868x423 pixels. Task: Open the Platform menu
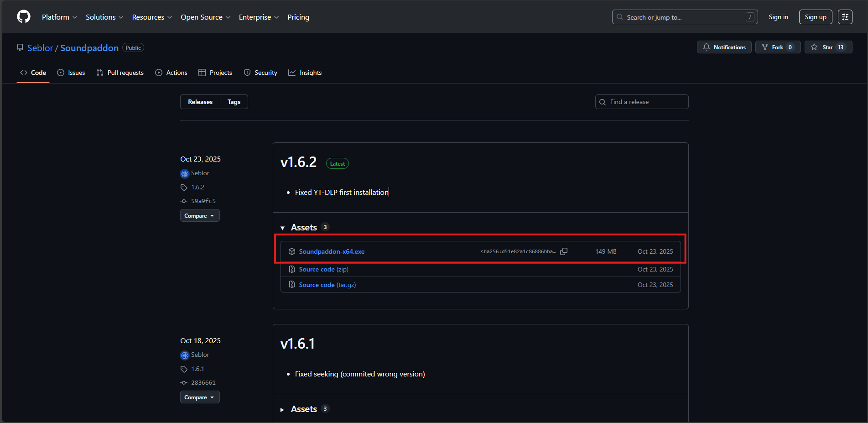tap(60, 17)
